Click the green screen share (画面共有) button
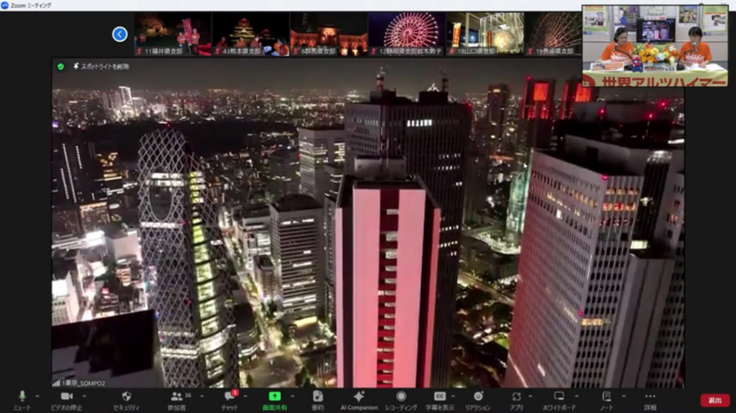 (272, 397)
